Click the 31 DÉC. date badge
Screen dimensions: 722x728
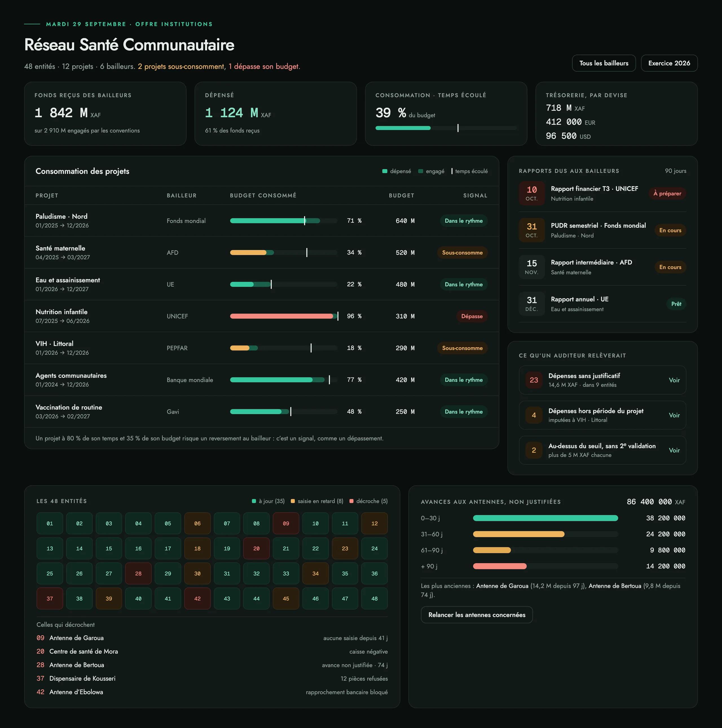pos(532,304)
